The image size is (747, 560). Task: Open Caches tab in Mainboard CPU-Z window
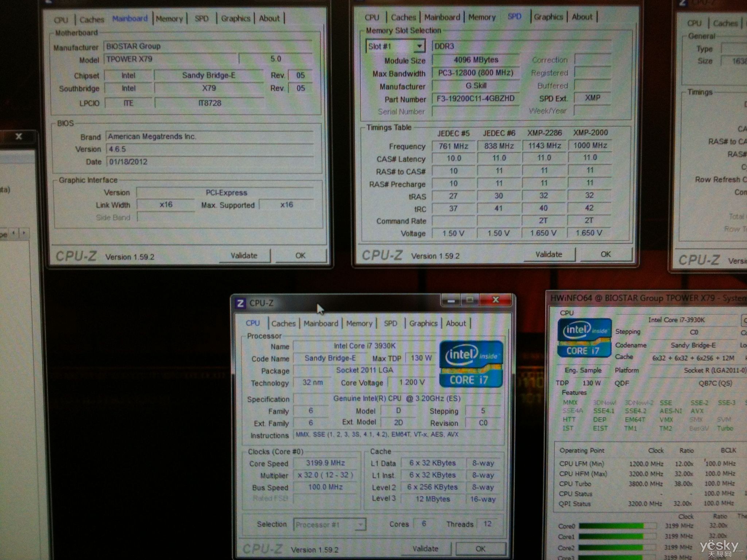pyautogui.click(x=92, y=19)
